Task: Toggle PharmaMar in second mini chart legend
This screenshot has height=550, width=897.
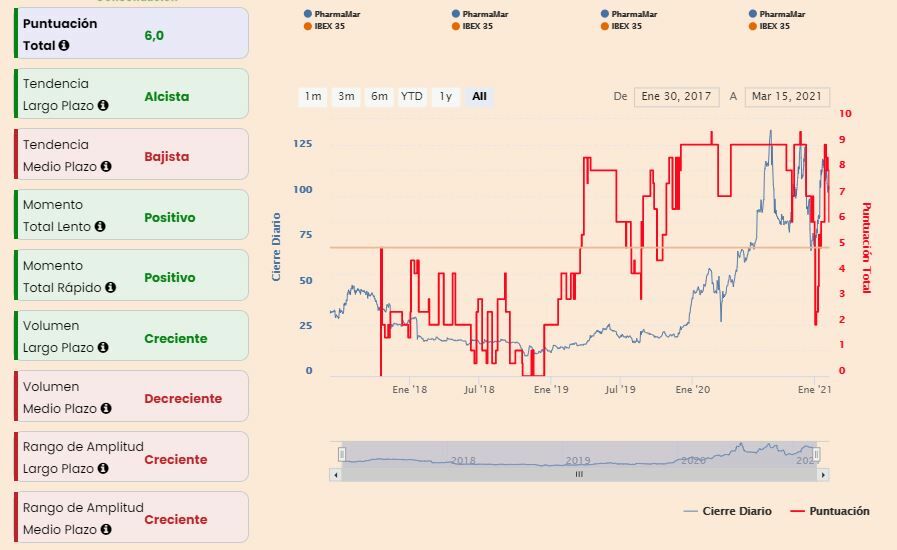Action: (480, 14)
